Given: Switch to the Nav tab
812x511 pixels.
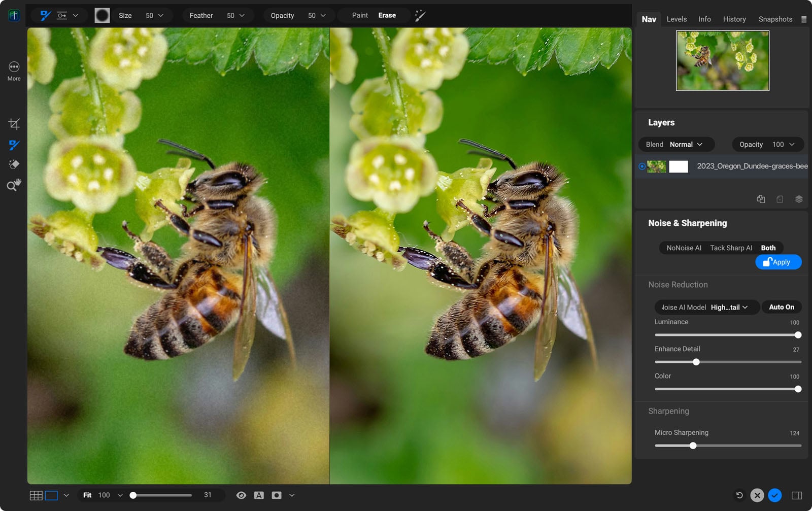Looking at the screenshot, I should pos(649,19).
